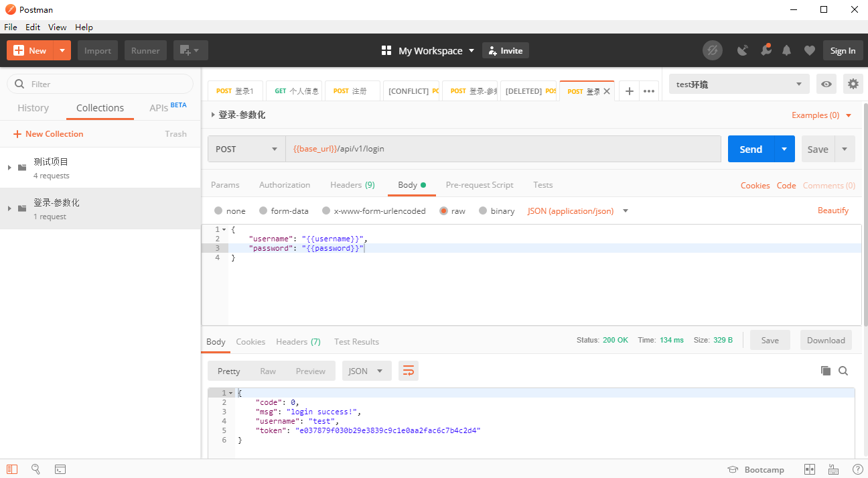Toggle the sidebar with the bottom-left icon
This screenshot has width=868, height=478.
[11, 469]
